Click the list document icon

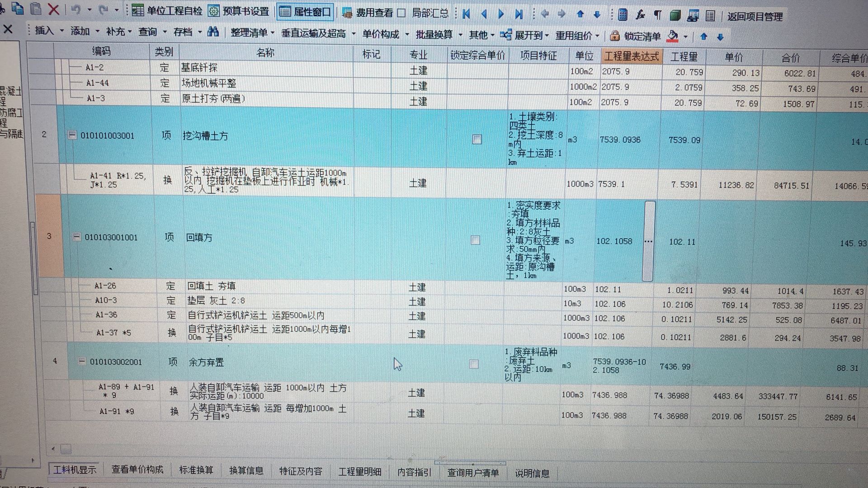tap(710, 16)
